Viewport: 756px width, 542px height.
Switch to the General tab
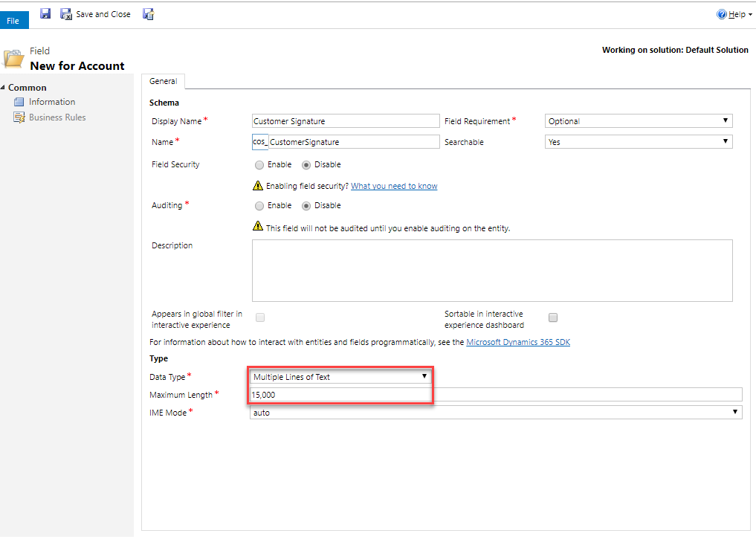click(x=163, y=82)
